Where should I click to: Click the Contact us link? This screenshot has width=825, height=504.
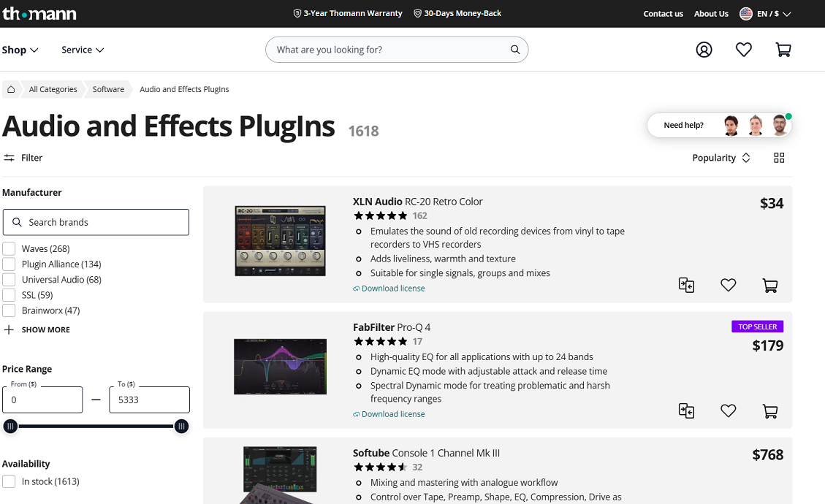coord(663,13)
